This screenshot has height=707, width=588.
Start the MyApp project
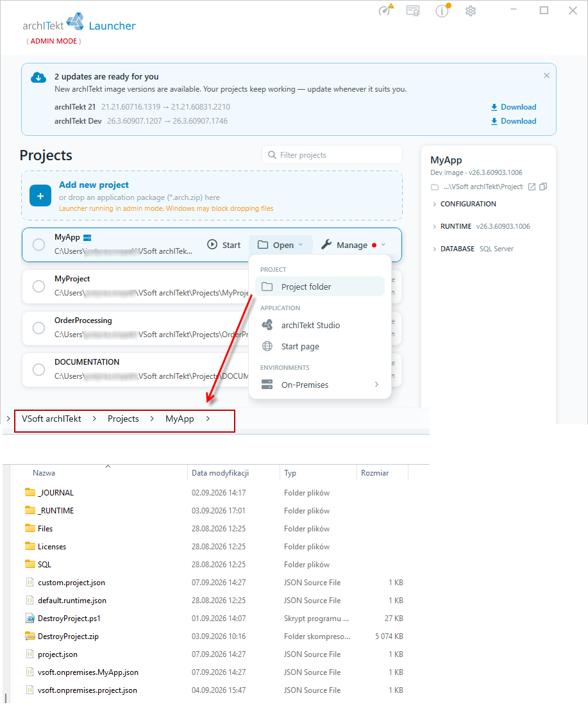[224, 245]
